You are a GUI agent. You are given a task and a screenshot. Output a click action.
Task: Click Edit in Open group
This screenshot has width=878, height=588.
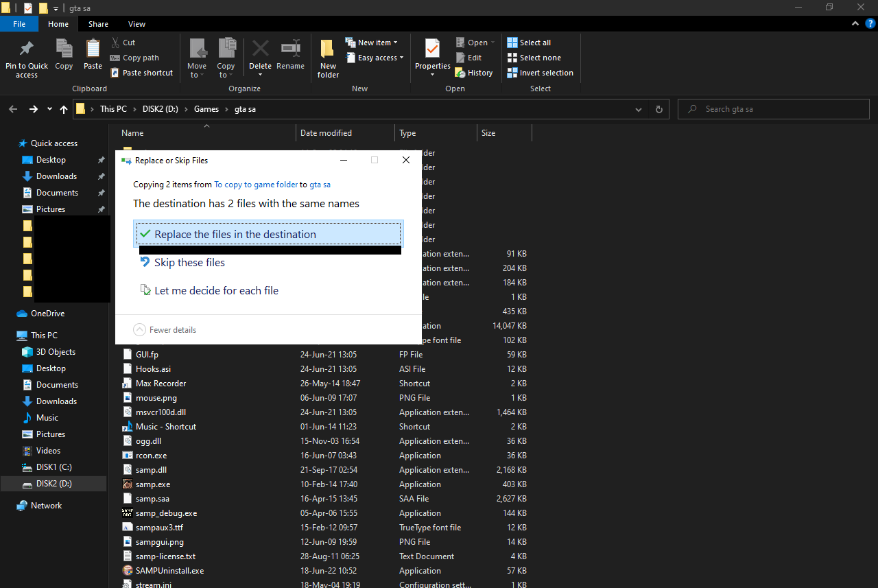[469, 58]
